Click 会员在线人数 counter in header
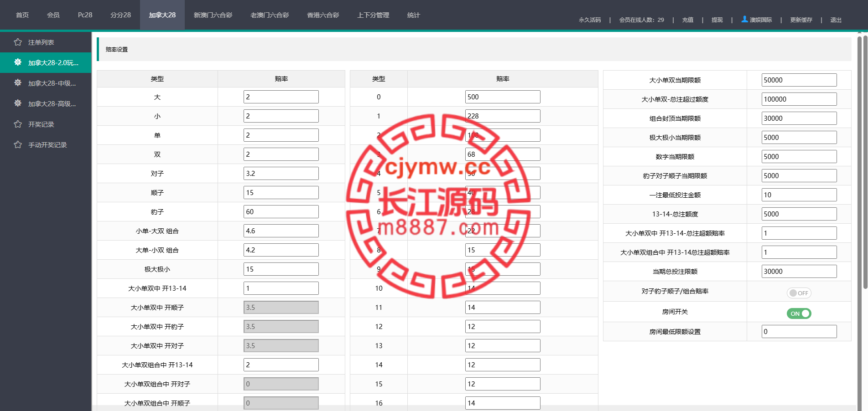 pos(641,20)
